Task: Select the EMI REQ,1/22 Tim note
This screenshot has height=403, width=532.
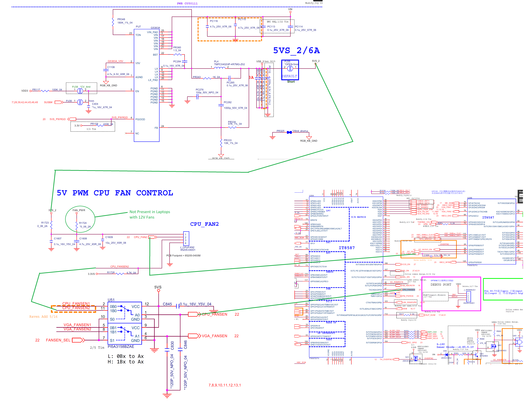Action: pos(278,22)
